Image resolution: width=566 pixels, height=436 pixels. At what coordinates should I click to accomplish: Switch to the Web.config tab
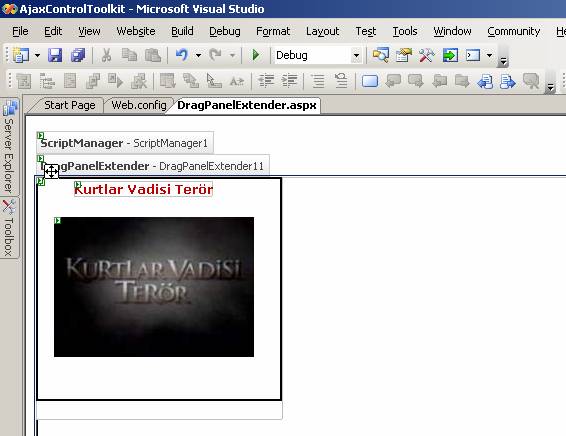click(139, 105)
